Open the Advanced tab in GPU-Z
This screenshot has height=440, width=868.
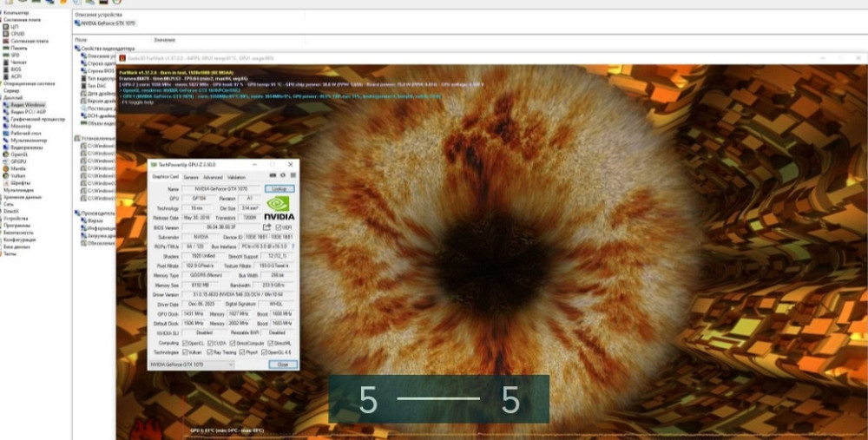click(213, 177)
